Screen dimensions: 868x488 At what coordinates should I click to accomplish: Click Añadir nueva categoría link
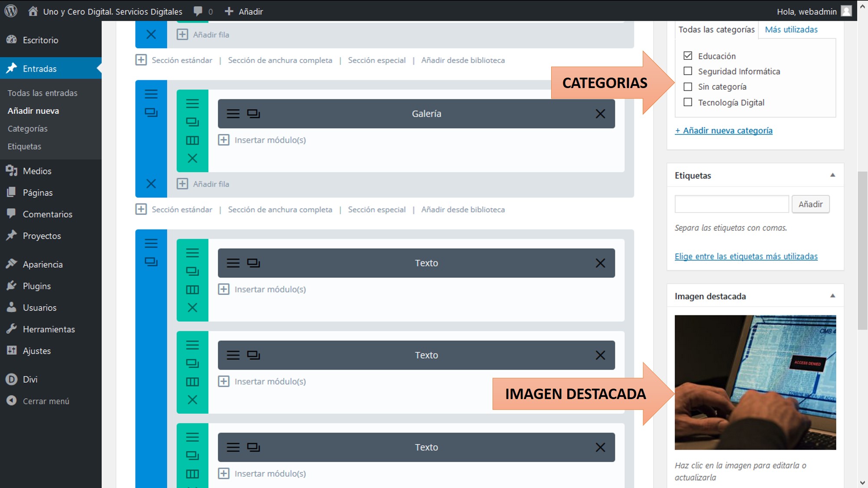click(x=723, y=131)
